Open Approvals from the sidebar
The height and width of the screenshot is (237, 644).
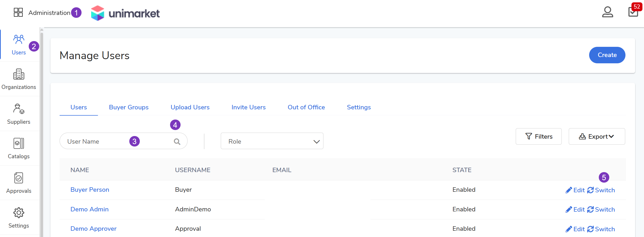[19, 183]
